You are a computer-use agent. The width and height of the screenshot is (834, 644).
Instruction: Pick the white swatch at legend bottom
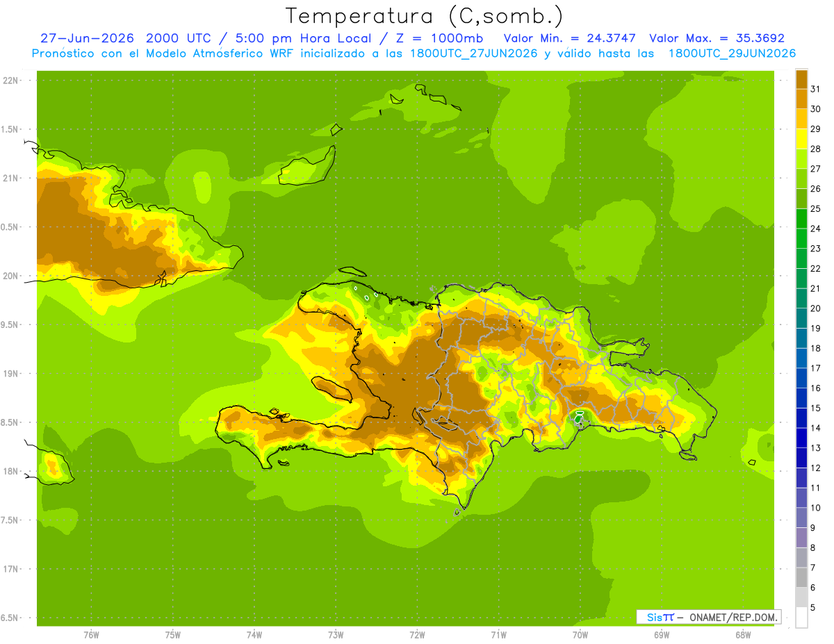click(801, 618)
